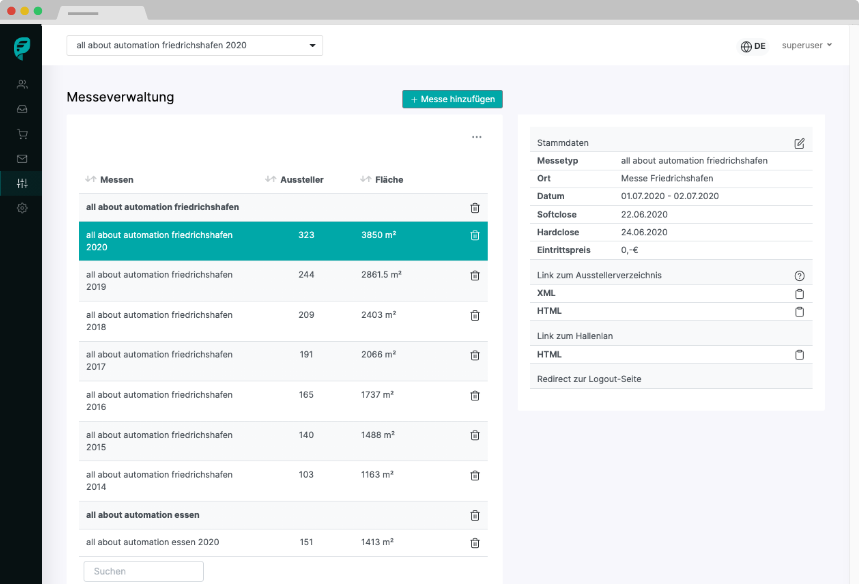Delete friedrichshafen 2016 row via trash icon
The height and width of the screenshot is (584, 859).
pos(475,396)
